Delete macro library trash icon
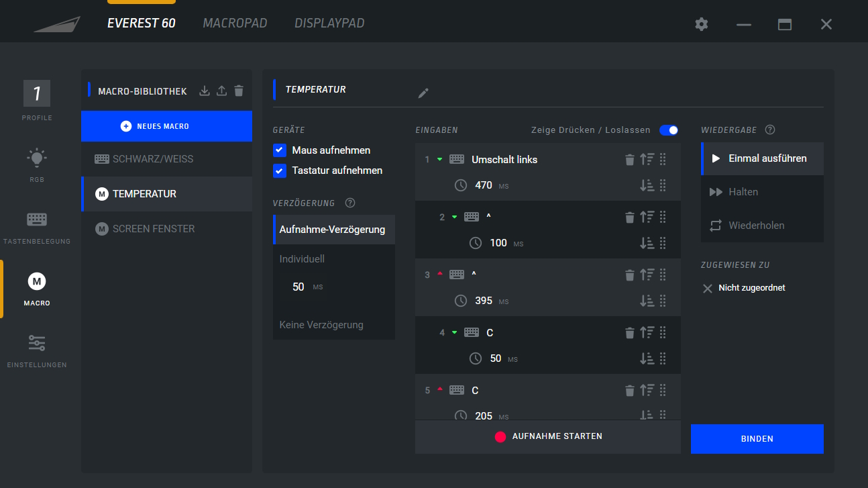Screen dimensions: 868x488 239,91
